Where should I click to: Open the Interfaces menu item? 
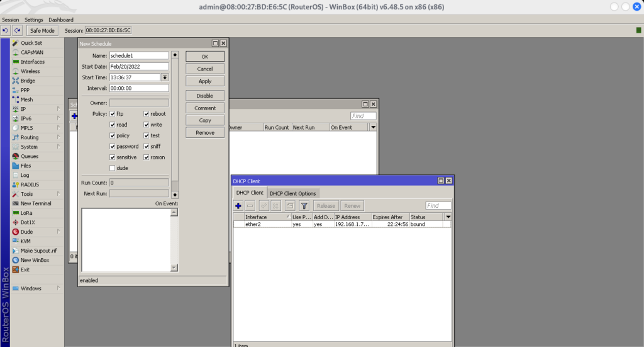point(33,62)
